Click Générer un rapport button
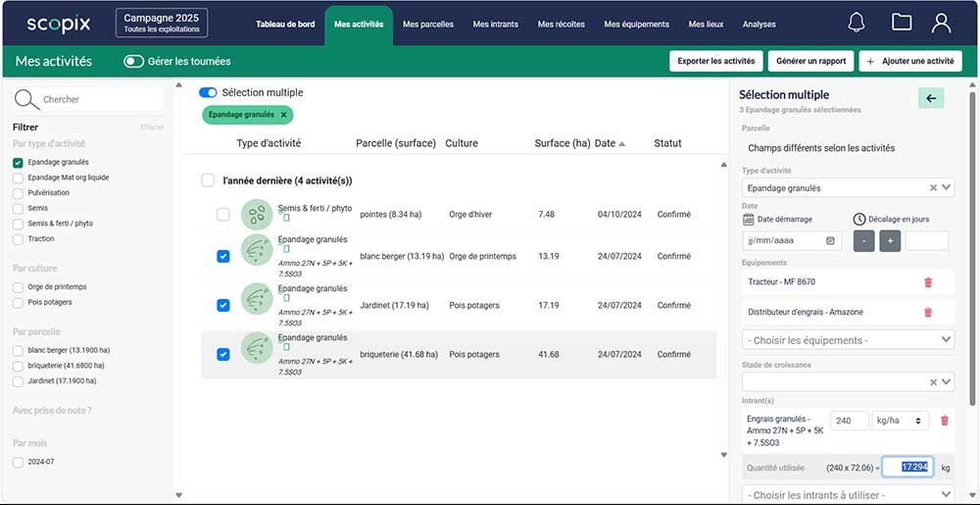Image resolution: width=980 pixels, height=505 pixels. (x=810, y=61)
